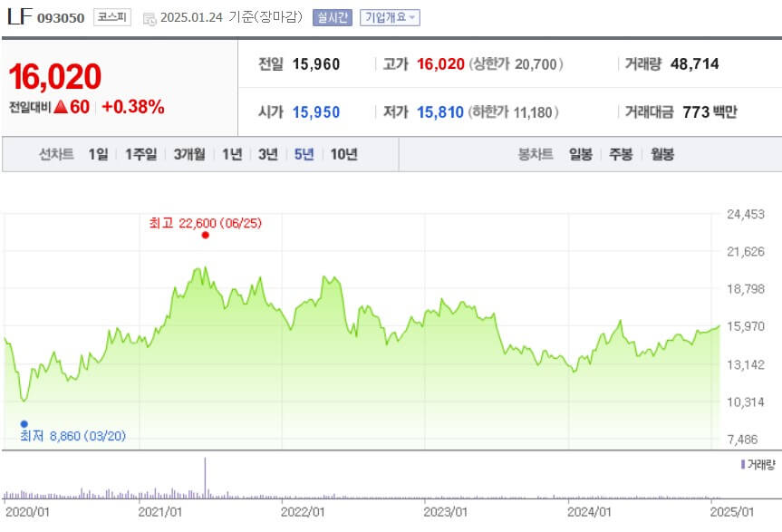Click the 2023/01 x-axis label

point(445,512)
